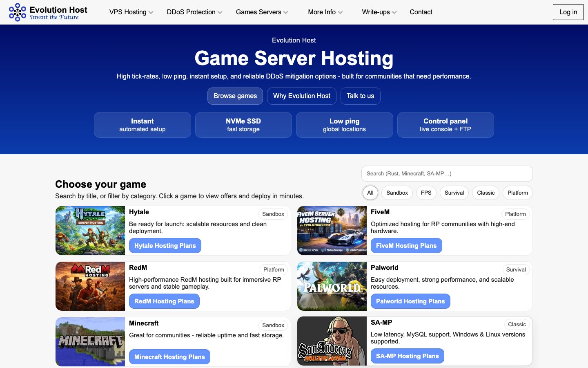Filter games by Classic category

point(486,193)
